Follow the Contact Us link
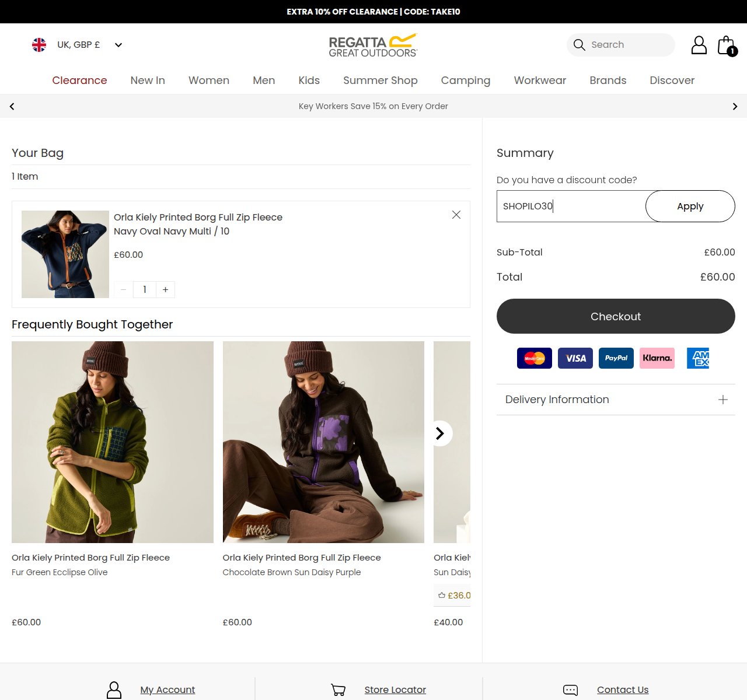The width and height of the screenshot is (747, 700). click(x=623, y=690)
